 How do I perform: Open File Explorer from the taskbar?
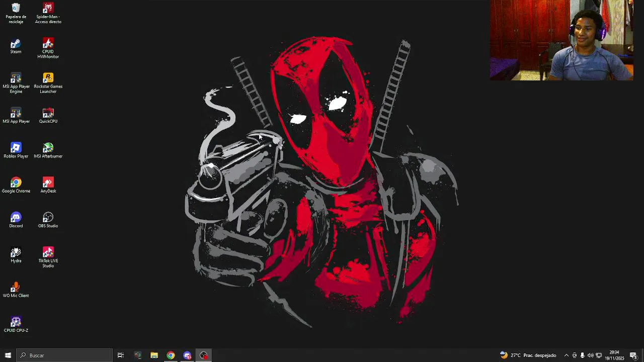coord(154,355)
